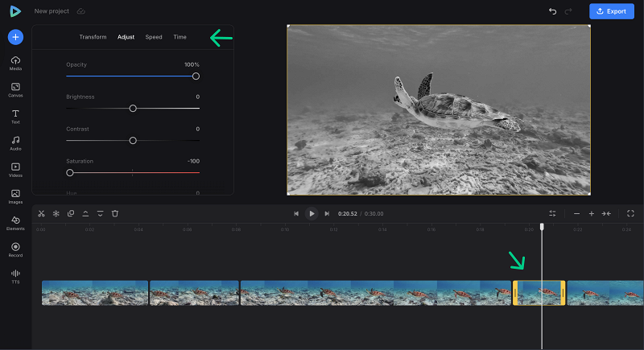The width and height of the screenshot is (644, 350).
Task: Open the Media upload panel
Action: click(15, 64)
